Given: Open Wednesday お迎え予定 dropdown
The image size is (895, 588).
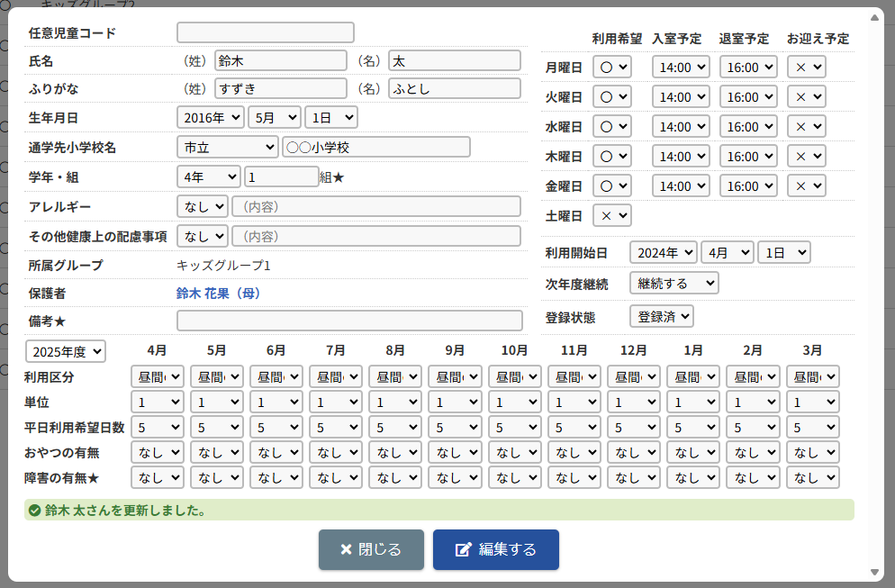Looking at the screenshot, I should 806,127.
